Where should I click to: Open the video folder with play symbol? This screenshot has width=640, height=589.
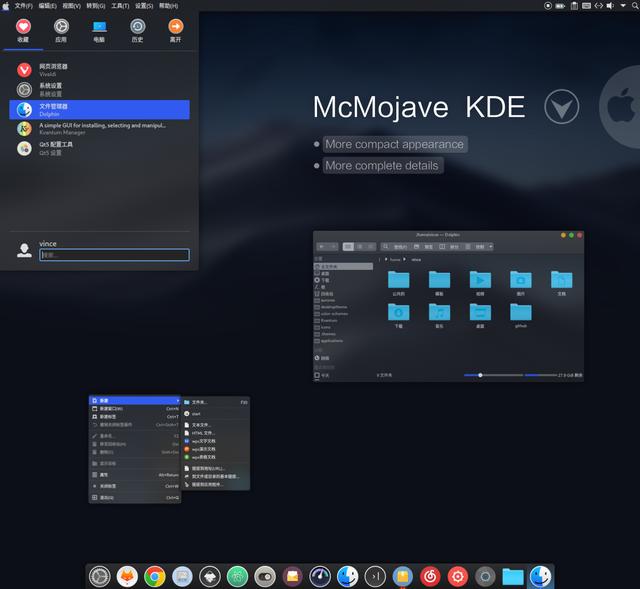pyautogui.click(x=480, y=283)
